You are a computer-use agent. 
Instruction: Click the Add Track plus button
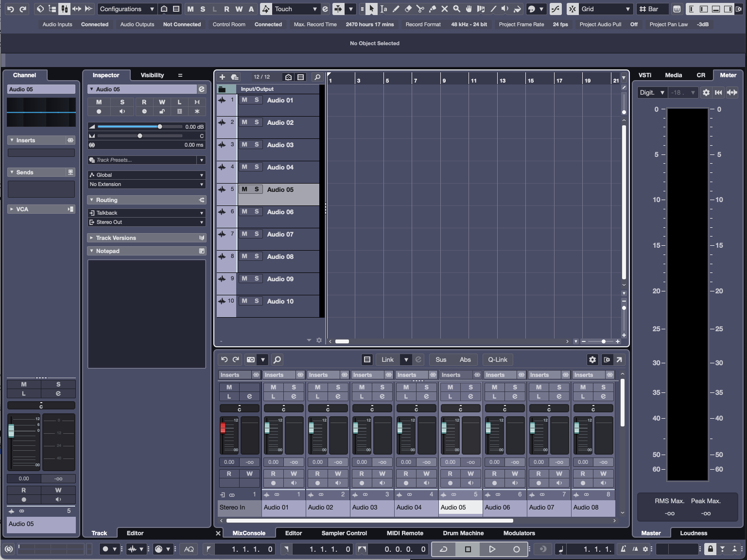pyautogui.click(x=222, y=77)
